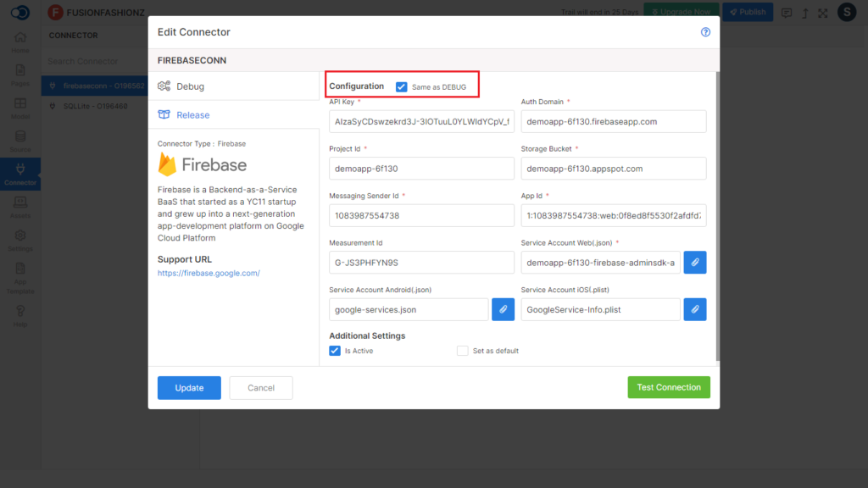This screenshot has height=488, width=868.
Task: Attach Service Account Web json file
Action: click(695, 263)
